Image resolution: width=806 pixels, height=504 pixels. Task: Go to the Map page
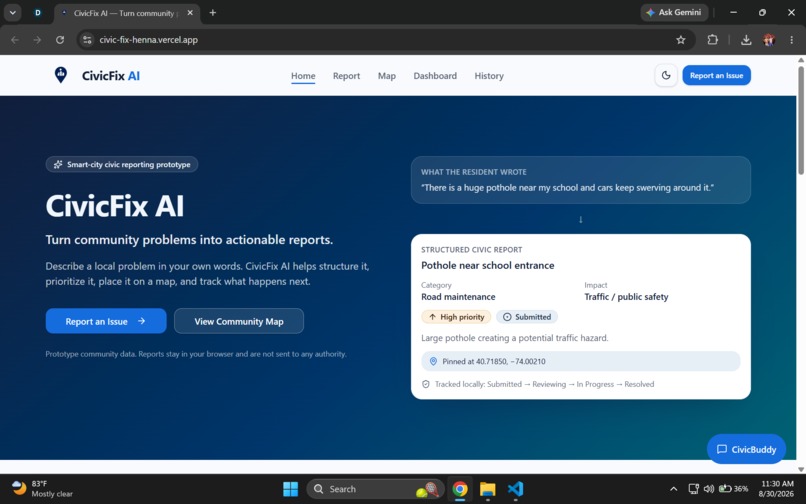pyautogui.click(x=387, y=76)
